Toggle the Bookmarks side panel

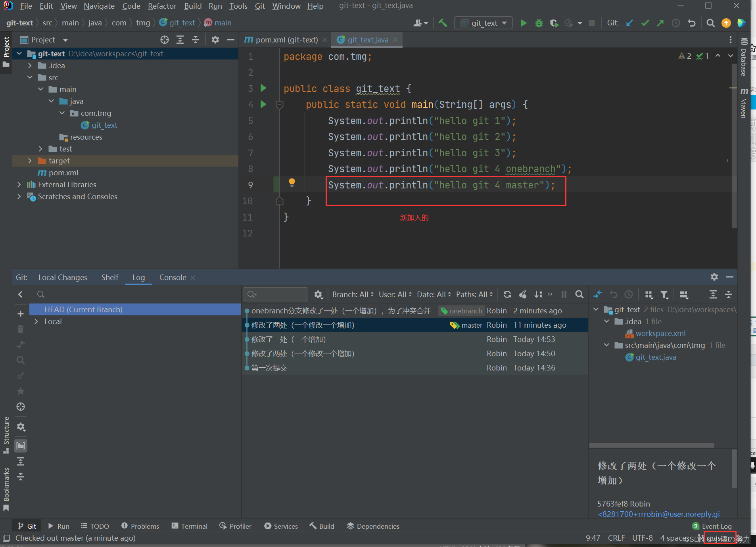(x=6, y=489)
